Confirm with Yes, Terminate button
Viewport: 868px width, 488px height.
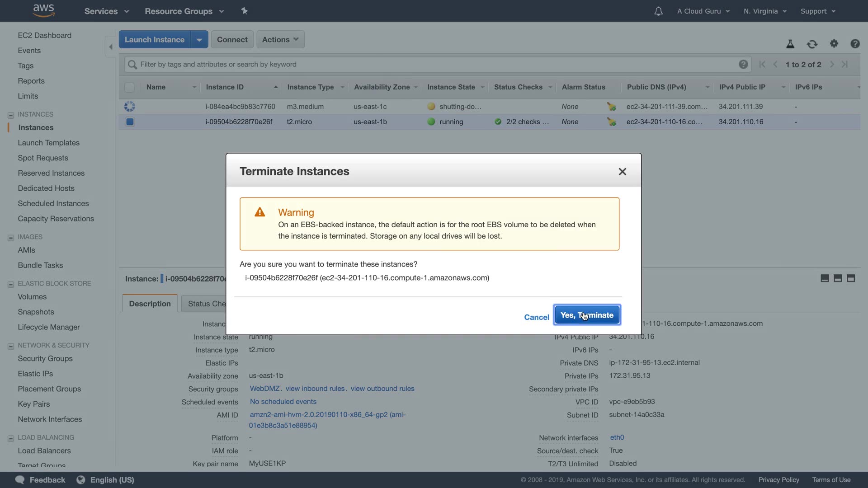[587, 315]
